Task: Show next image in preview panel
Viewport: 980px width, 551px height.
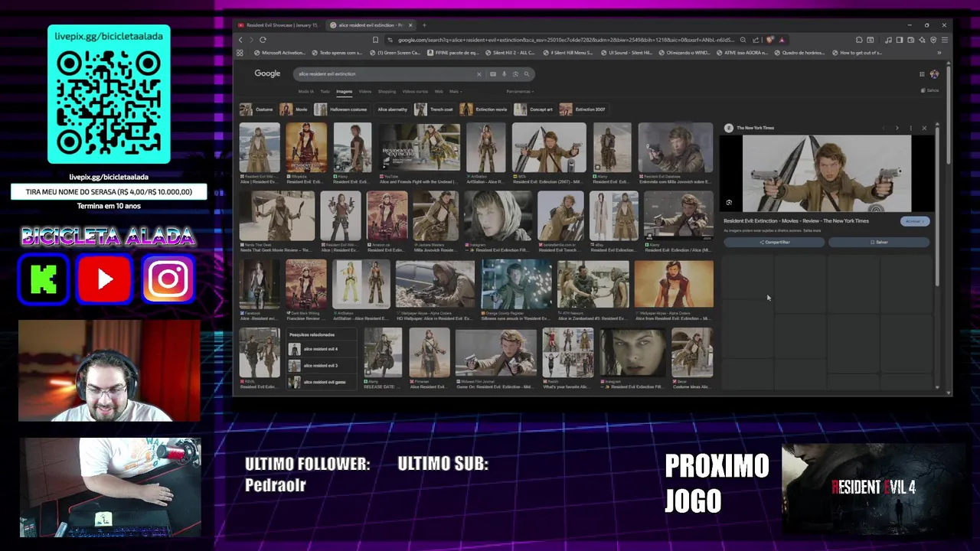Action: [x=897, y=128]
